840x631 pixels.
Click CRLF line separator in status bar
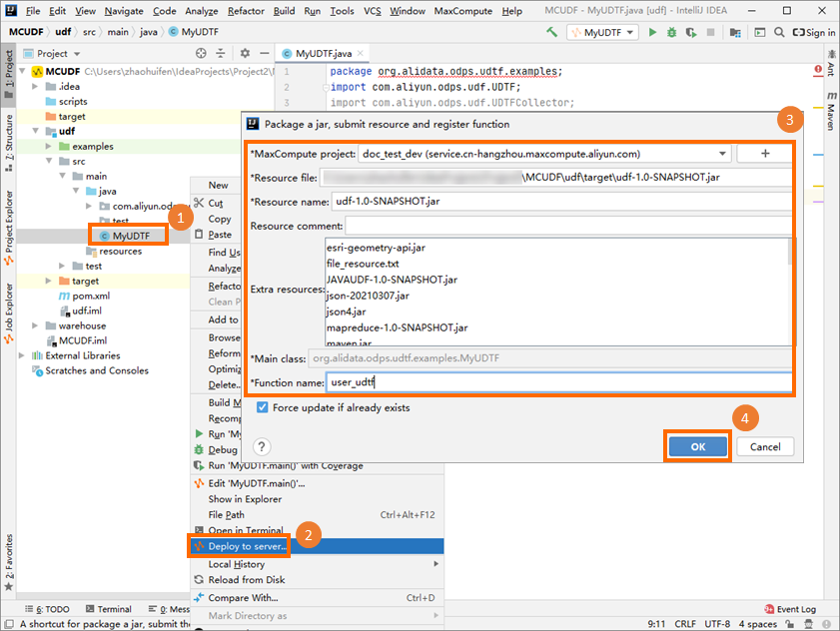[685, 624]
